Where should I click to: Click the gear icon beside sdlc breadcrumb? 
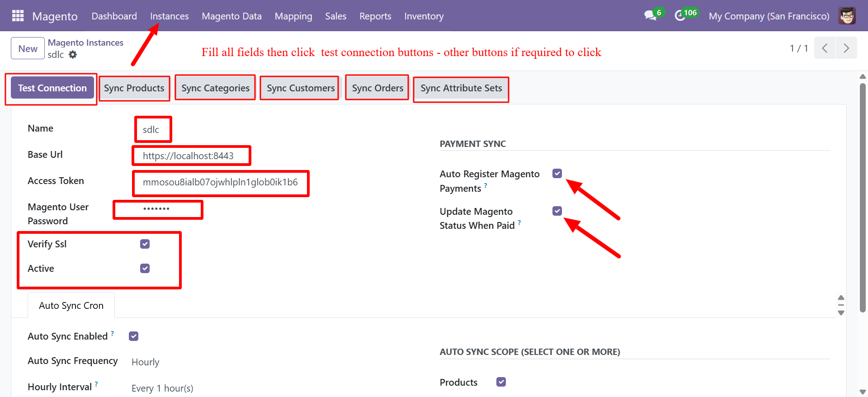[73, 54]
